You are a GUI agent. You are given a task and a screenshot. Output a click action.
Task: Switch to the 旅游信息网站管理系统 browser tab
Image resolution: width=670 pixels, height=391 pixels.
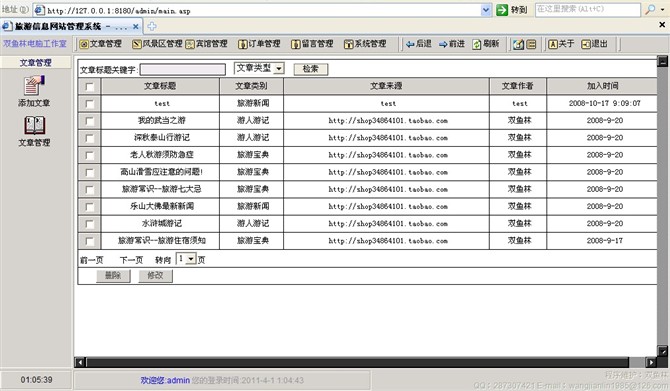click(x=71, y=26)
